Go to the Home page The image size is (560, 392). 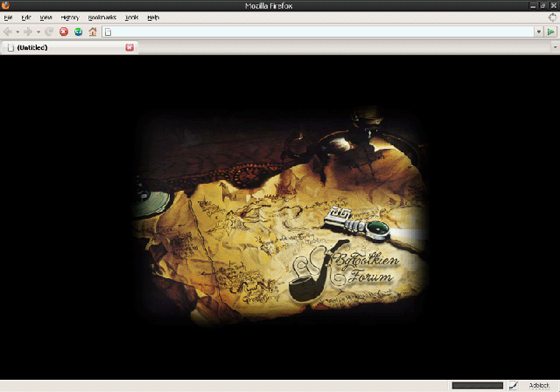(93, 31)
